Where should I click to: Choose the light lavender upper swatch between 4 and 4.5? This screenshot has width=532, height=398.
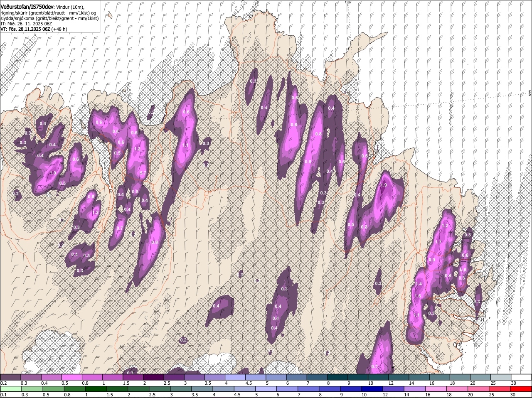point(235,377)
